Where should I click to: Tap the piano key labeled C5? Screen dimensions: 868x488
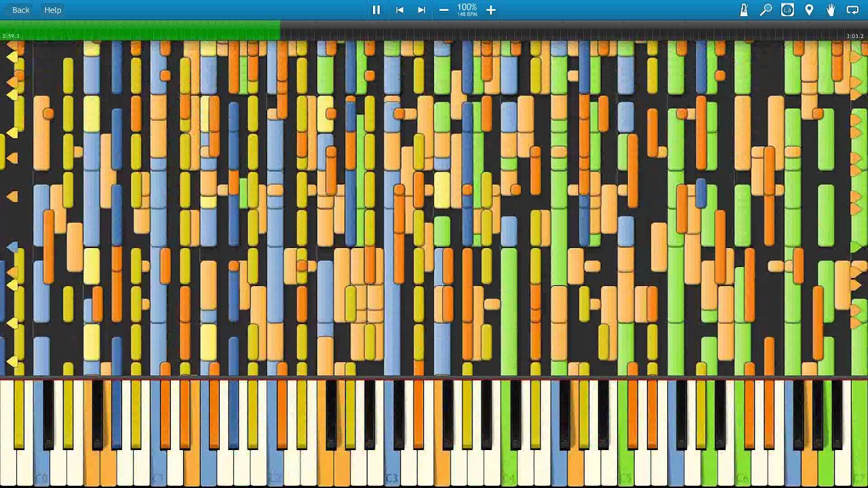tap(626, 468)
